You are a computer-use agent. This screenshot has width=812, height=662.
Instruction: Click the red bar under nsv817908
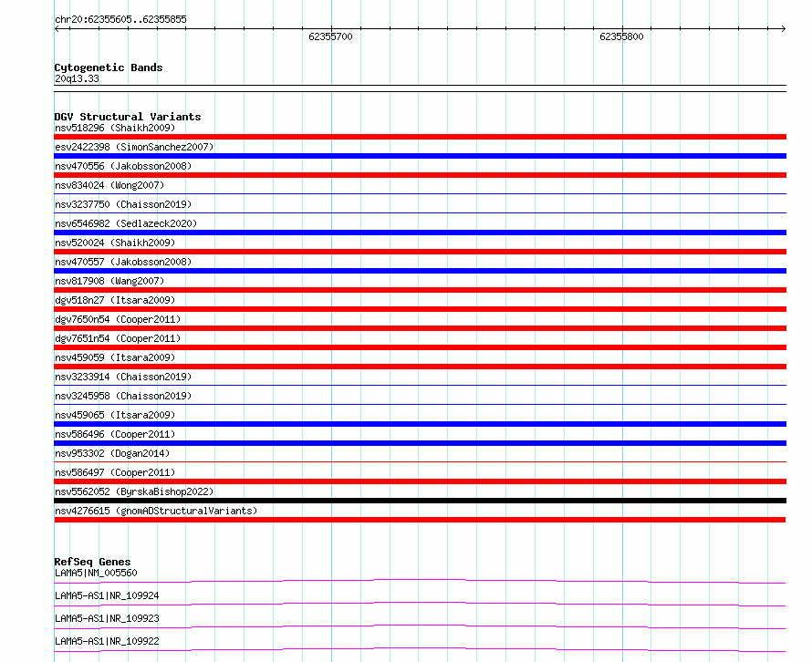[x=420, y=290]
